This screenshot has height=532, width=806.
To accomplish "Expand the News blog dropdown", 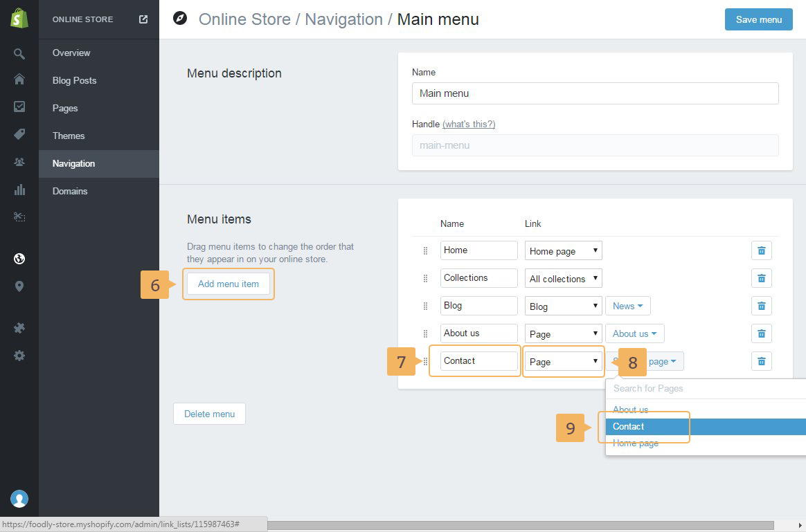I will click(627, 306).
